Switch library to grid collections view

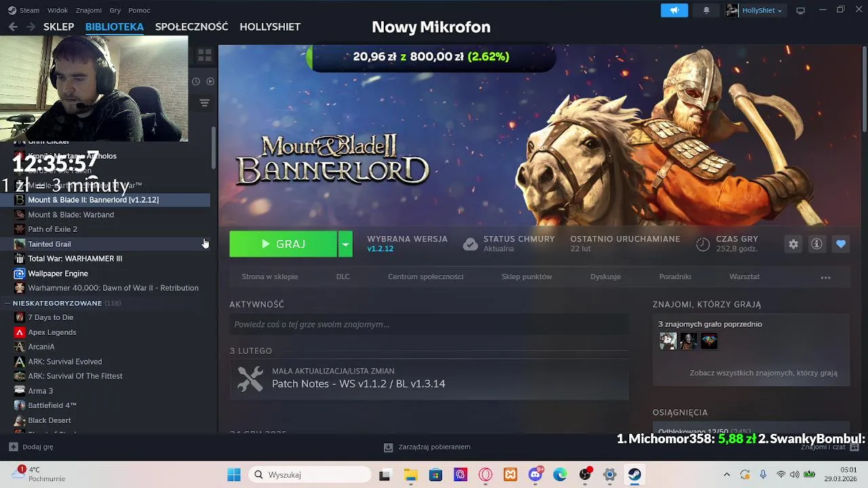[x=205, y=56]
